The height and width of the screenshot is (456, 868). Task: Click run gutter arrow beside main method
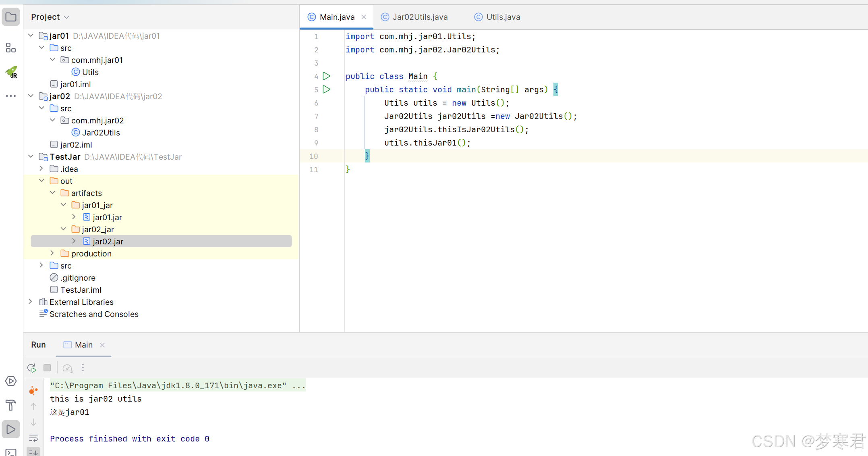click(x=327, y=90)
